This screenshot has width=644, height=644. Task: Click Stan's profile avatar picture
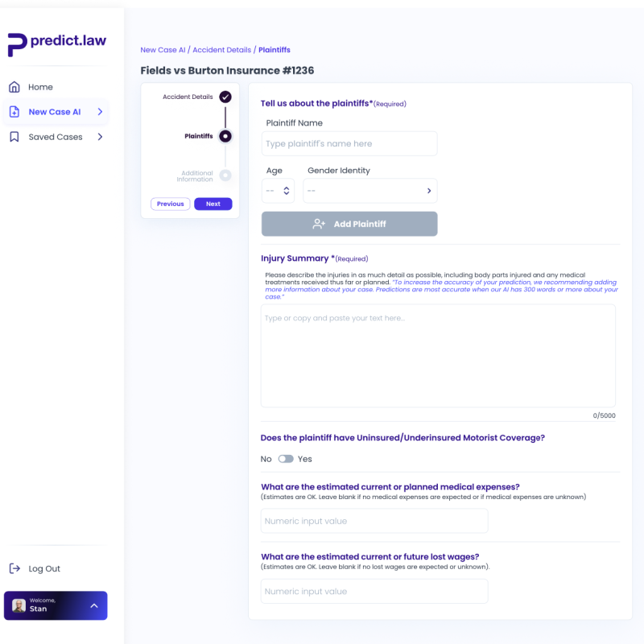tap(19, 605)
